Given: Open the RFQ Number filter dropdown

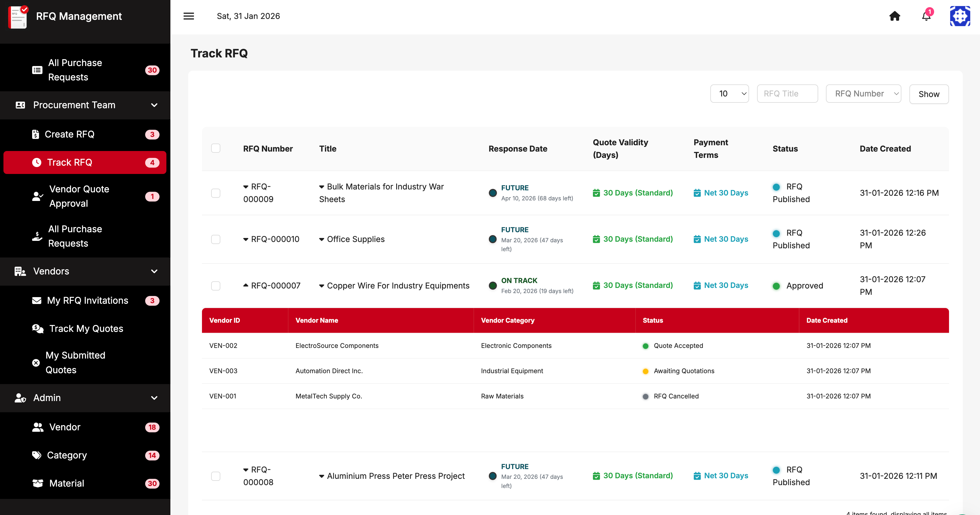Looking at the screenshot, I should (863, 94).
